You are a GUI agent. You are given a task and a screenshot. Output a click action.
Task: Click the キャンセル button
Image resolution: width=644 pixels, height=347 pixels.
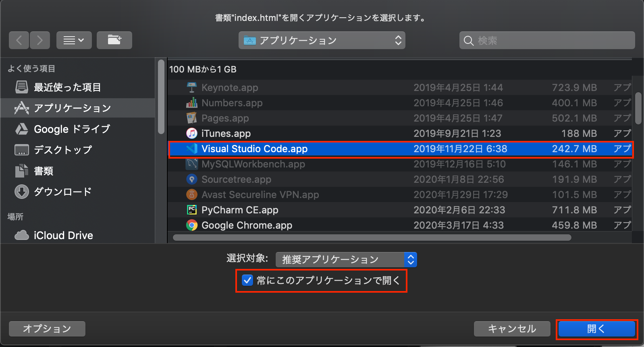(512, 328)
